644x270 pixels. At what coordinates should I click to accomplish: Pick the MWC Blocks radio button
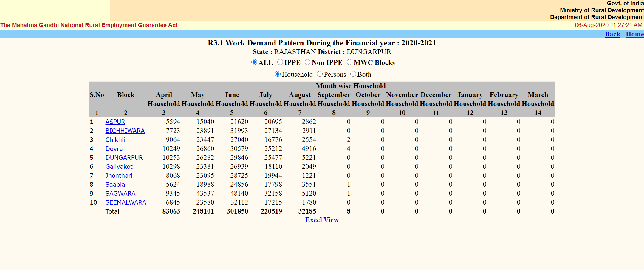[x=349, y=62]
